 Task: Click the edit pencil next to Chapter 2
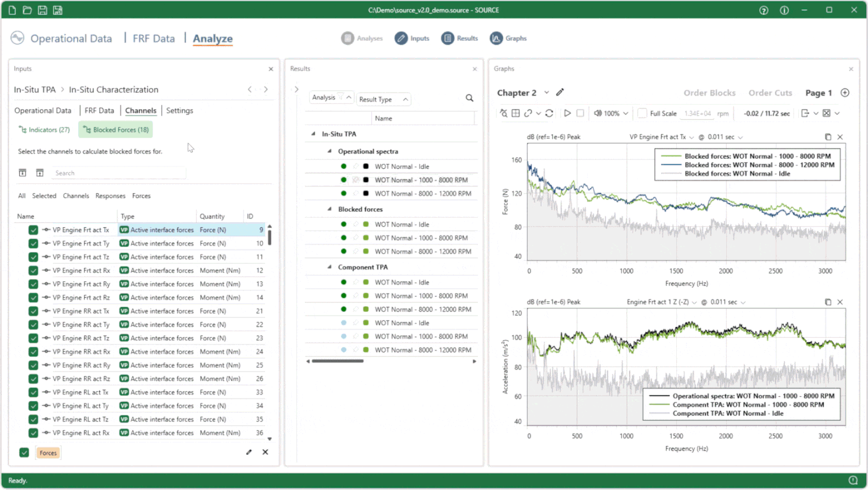pyautogui.click(x=560, y=93)
